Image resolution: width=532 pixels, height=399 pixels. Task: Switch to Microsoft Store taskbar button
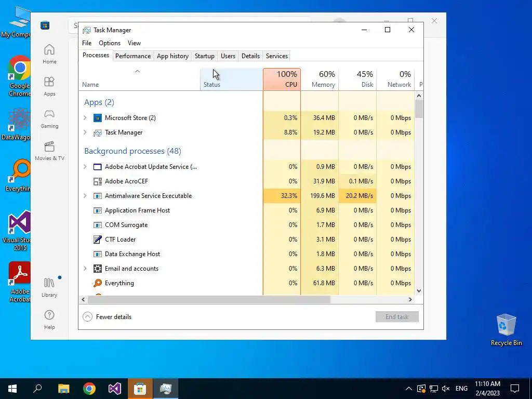coord(140,389)
